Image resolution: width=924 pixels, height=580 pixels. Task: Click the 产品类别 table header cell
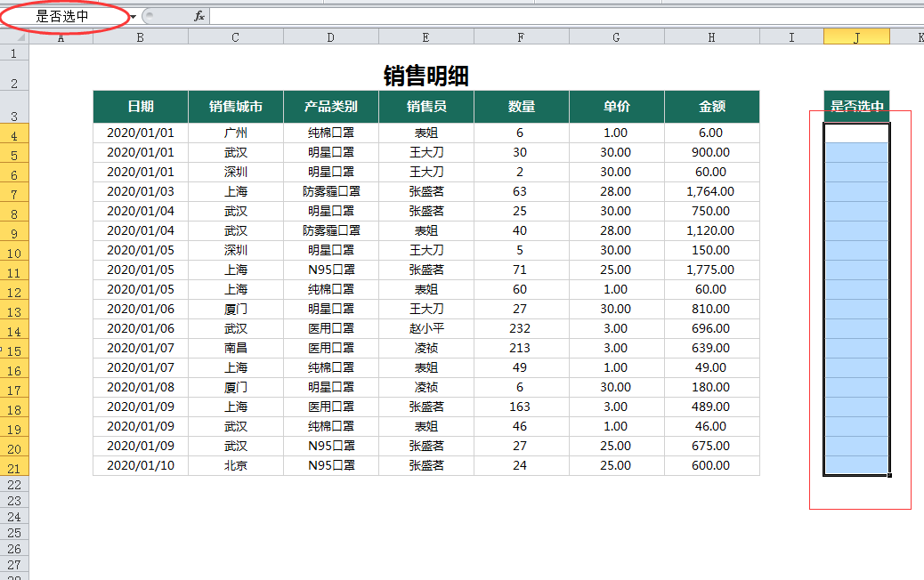click(331, 107)
